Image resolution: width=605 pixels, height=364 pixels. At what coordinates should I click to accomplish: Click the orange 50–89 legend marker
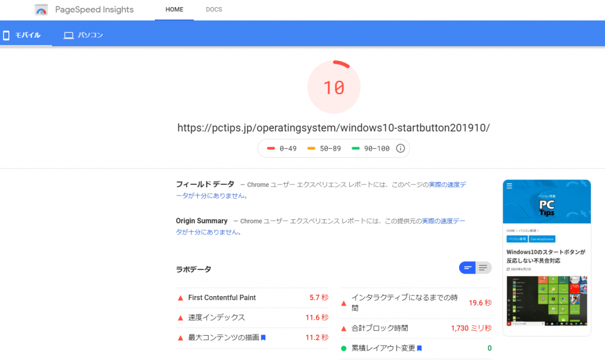point(311,148)
